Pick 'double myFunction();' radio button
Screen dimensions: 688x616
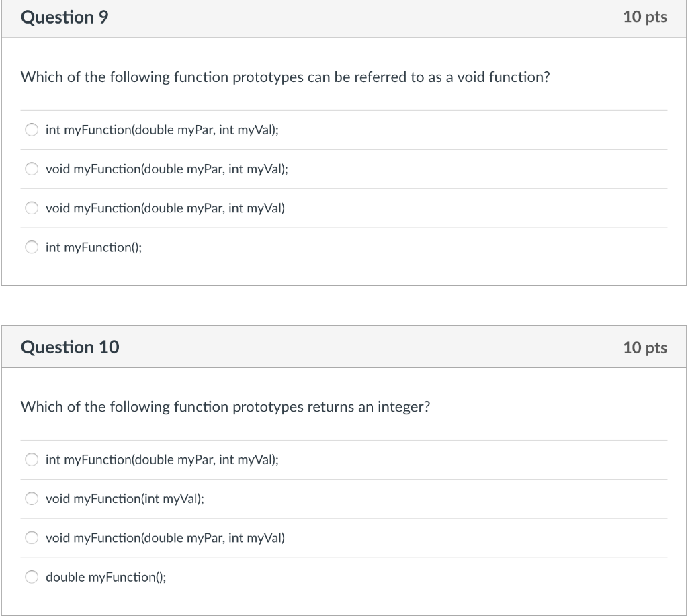(32, 577)
